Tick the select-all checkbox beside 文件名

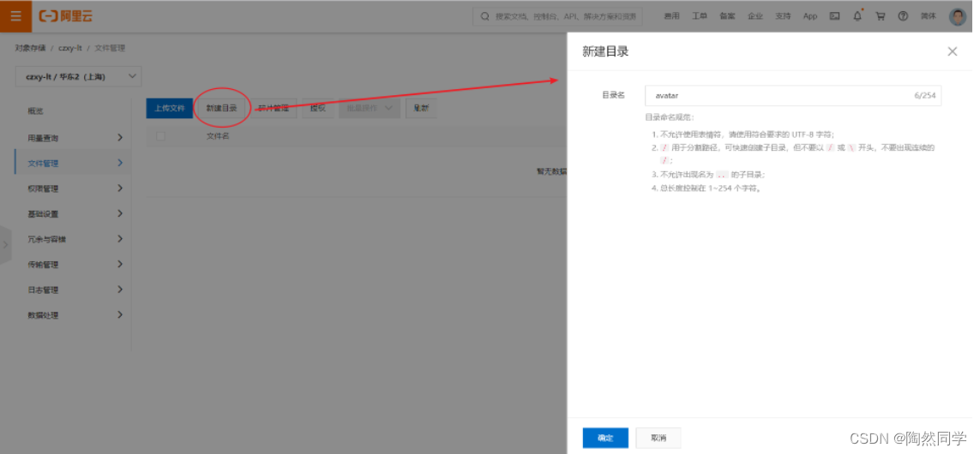160,135
